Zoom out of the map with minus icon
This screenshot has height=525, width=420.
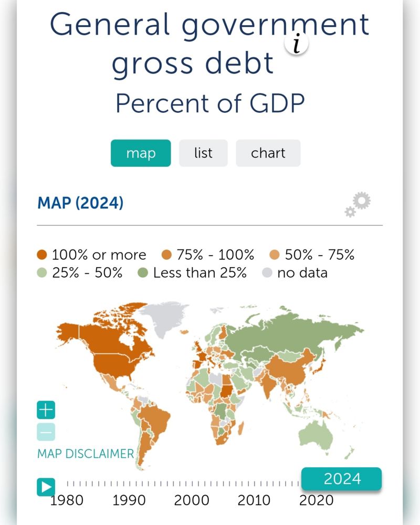46,432
